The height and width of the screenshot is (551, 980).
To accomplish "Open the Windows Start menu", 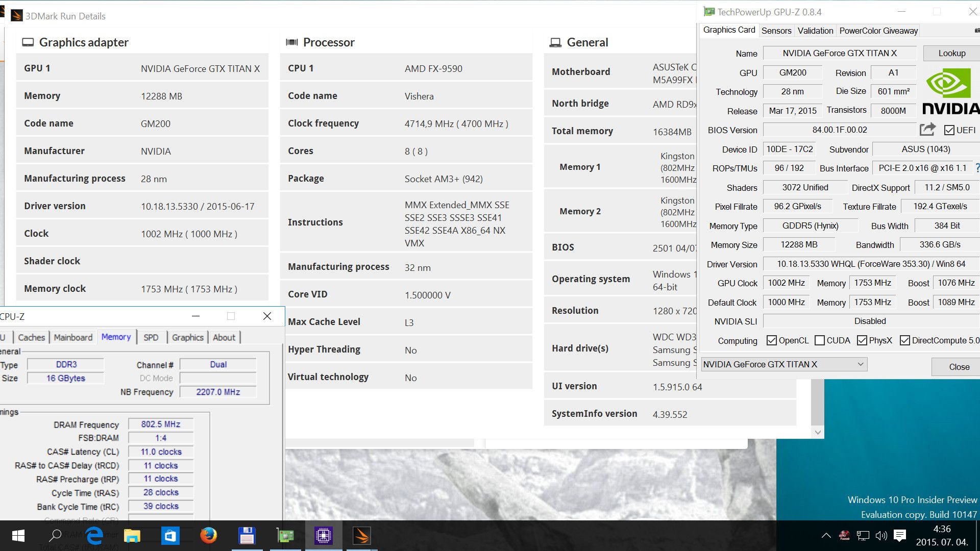I will 18,536.
